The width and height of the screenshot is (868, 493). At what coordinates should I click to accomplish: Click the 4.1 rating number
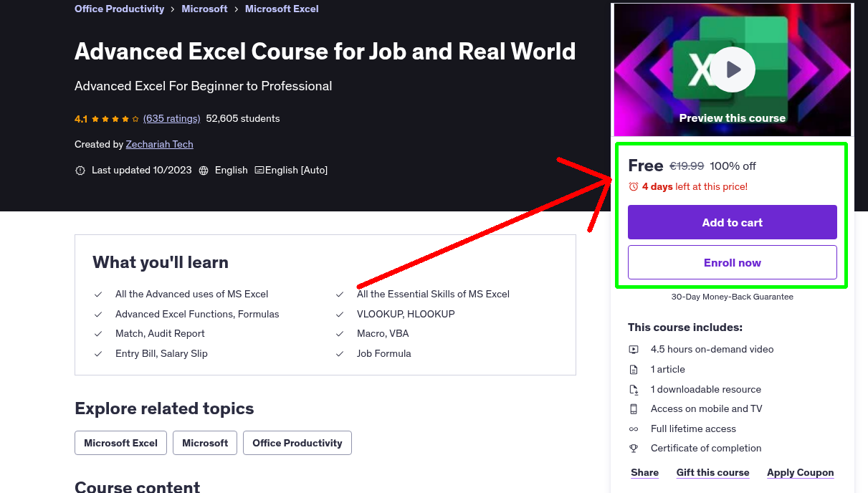coord(81,119)
